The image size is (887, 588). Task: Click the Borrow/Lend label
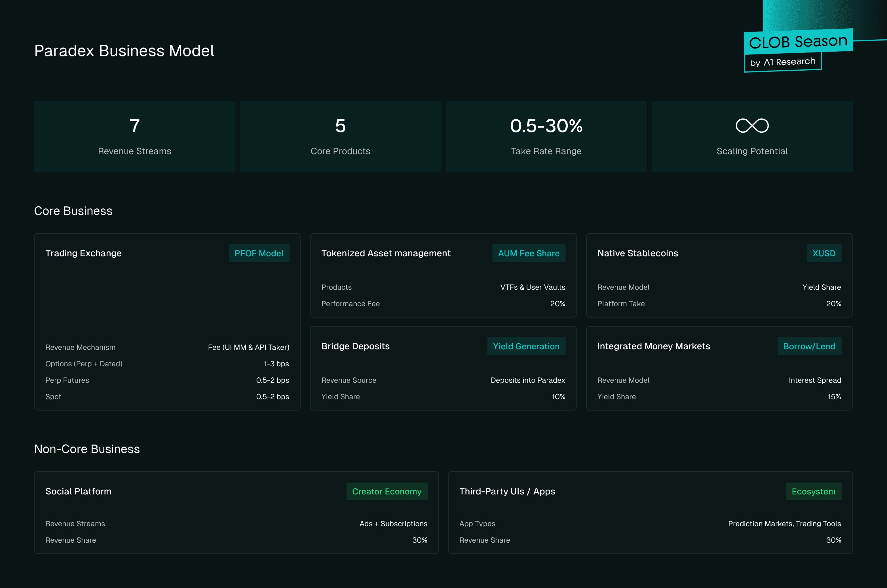(x=809, y=346)
